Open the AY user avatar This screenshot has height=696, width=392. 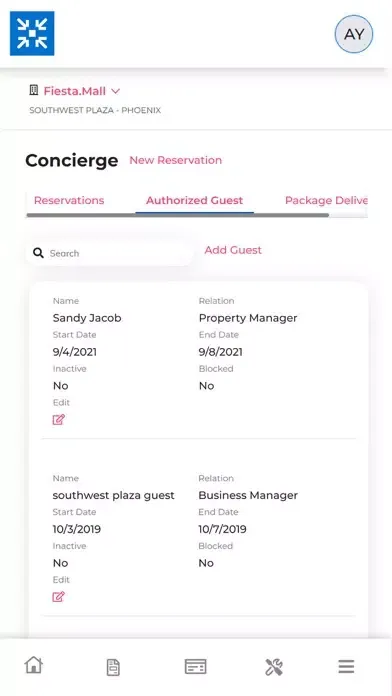click(354, 34)
